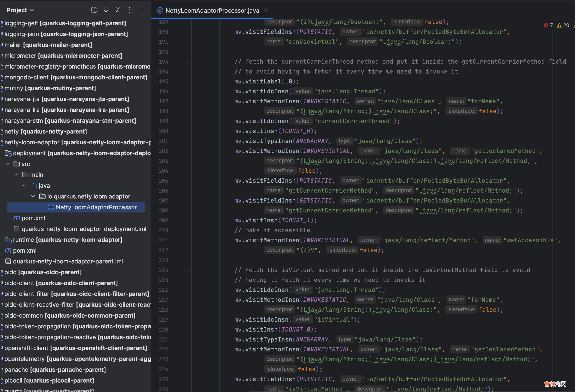Click the Collapse All icon in Project panel

coord(118,10)
